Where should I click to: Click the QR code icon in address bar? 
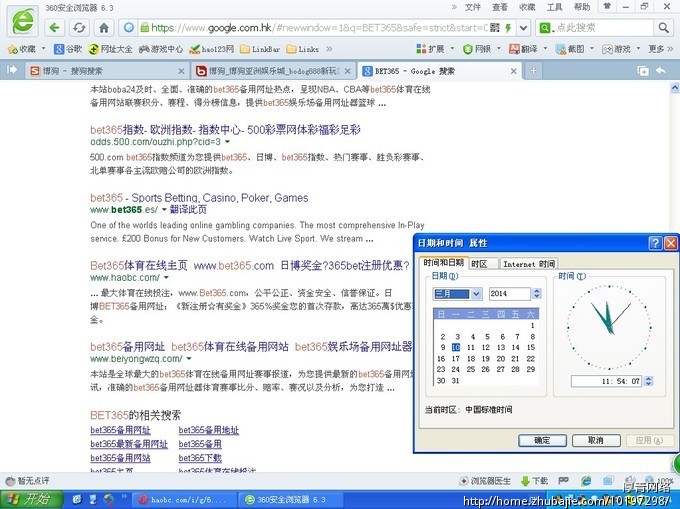point(495,28)
